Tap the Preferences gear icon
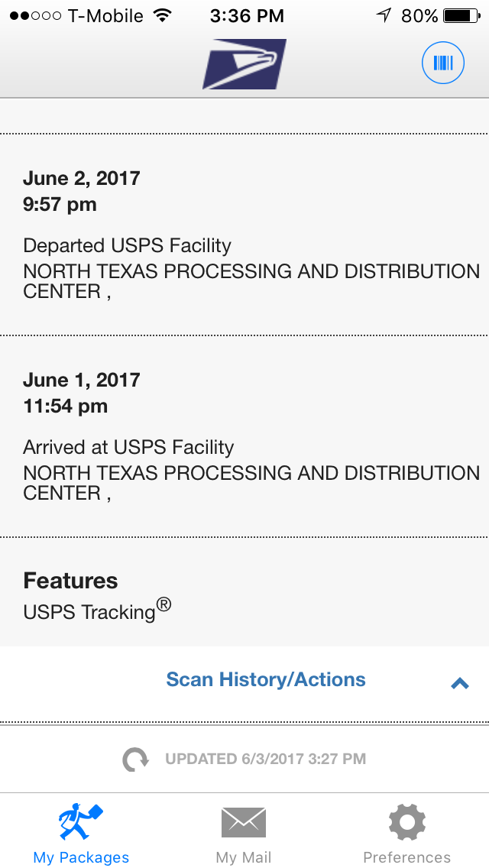Viewport: 489px width, 868px height. pos(406,822)
